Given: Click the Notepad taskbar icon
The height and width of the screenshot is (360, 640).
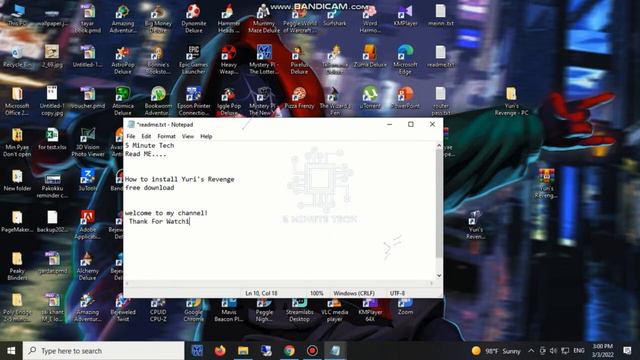Looking at the screenshot, I should click(336, 351).
